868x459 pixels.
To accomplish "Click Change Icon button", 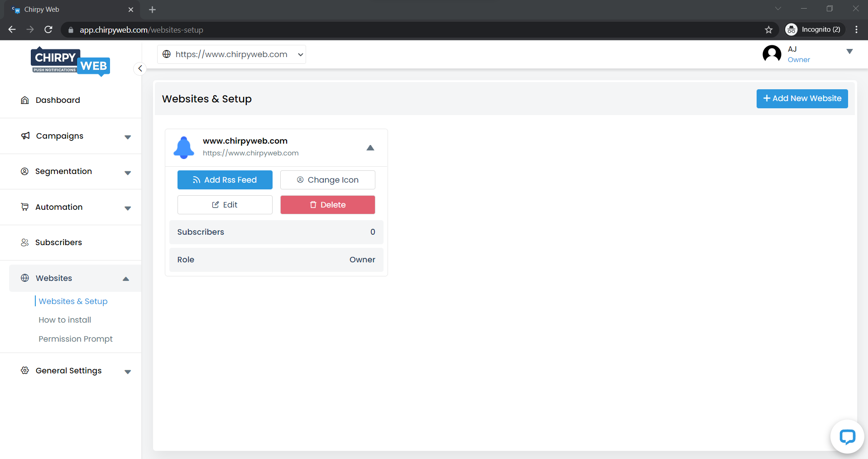I will click(x=327, y=180).
